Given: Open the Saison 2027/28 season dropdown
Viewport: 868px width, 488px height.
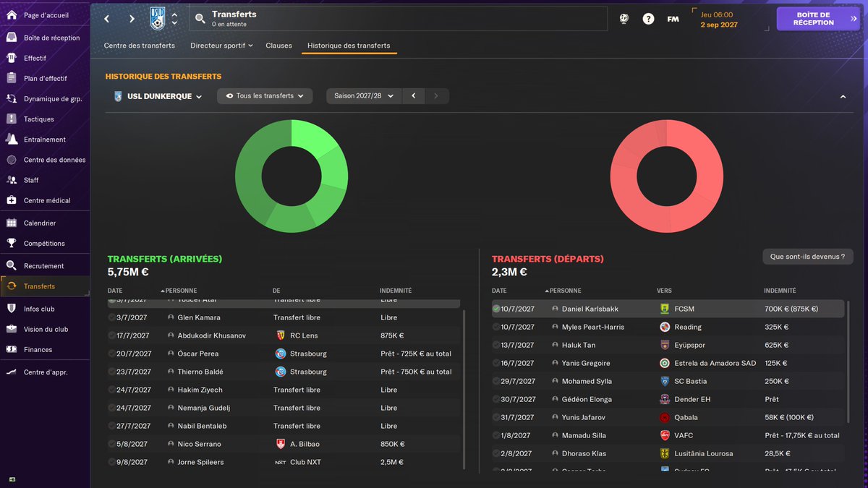Looking at the screenshot, I should click(364, 96).
